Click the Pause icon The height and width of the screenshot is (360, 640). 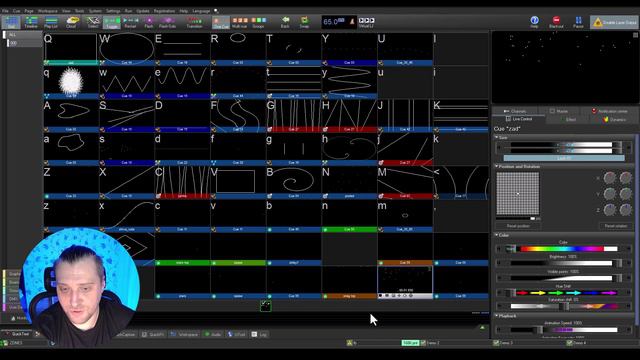coord(578,22)
